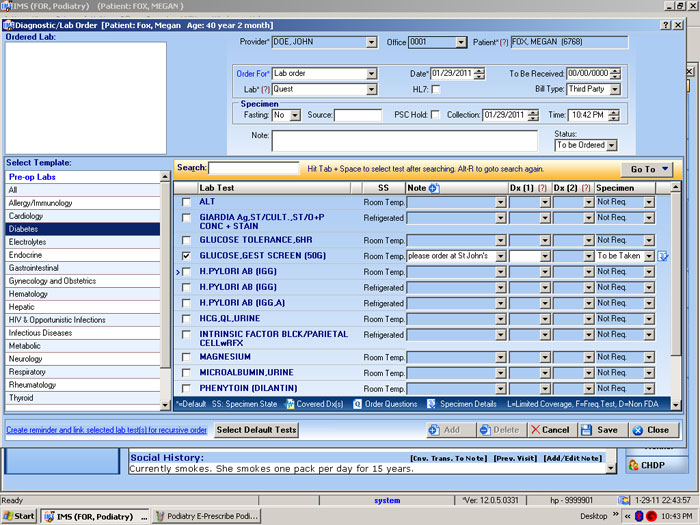Click the Time field stepper
Viewport: 700px width, 525px height.
tap(614, 115)
